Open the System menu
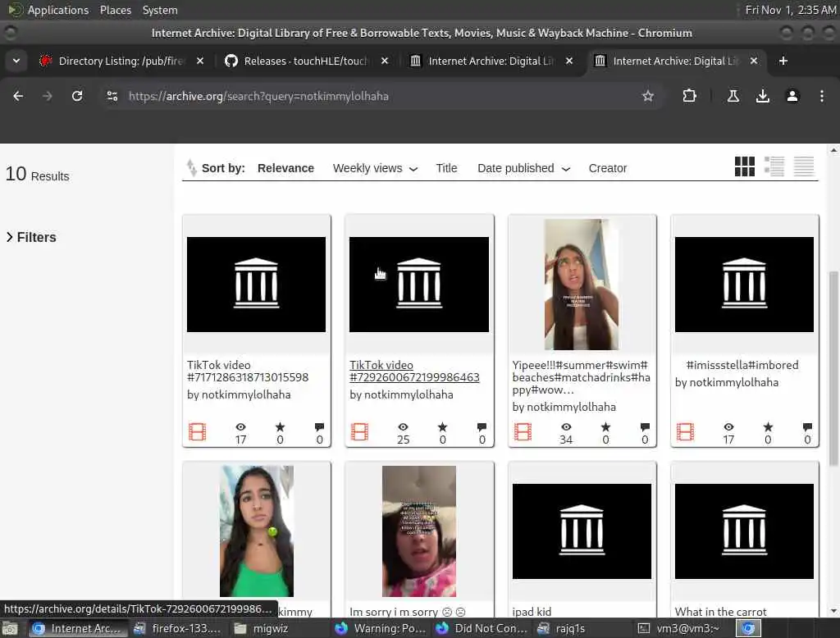The height and width of the screenshot is (638, 840). coord(160,10)
